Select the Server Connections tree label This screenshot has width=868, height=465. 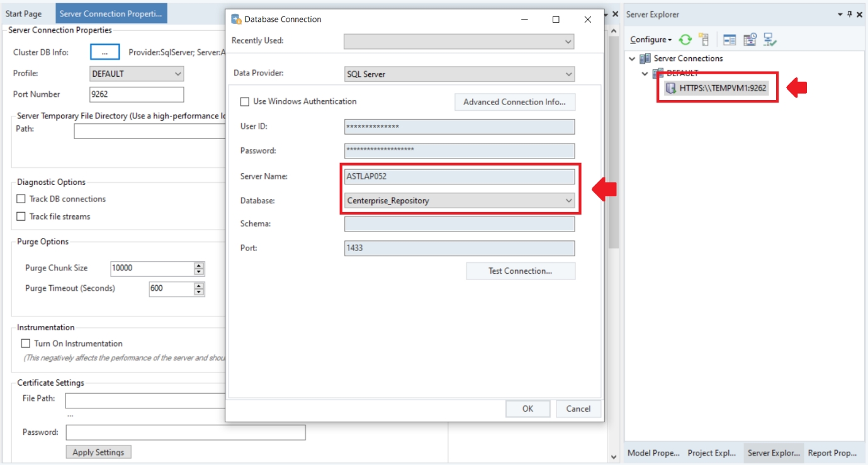[688, 59]
